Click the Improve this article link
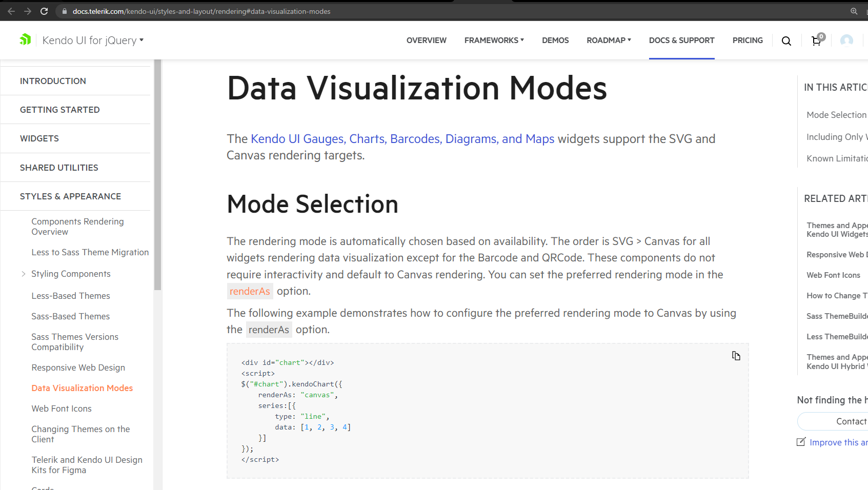This screenshot has height=490, width=868. click(839, 442)
